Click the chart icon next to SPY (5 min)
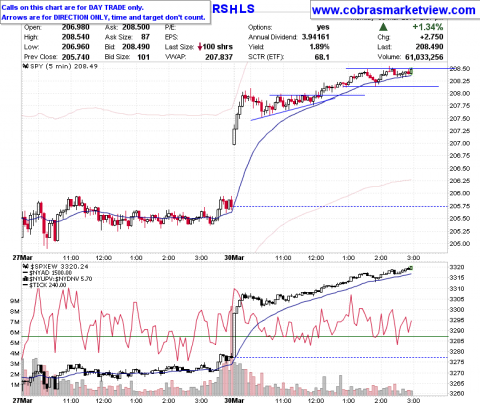 [26, 66]
